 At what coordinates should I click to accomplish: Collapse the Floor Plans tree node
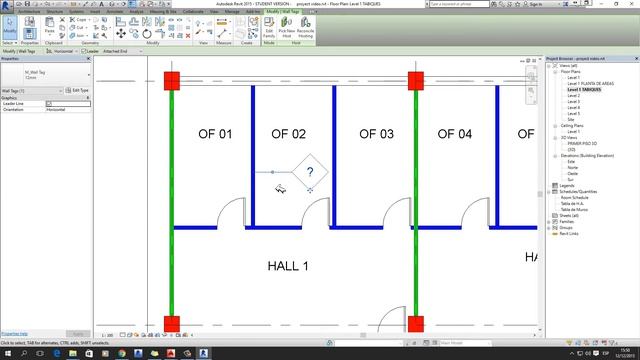[x=555, y=71]
